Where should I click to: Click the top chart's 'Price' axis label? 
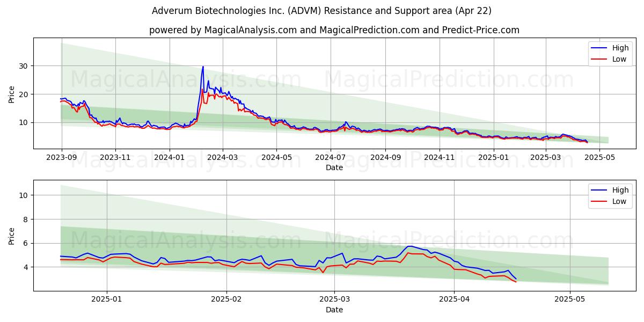[x=12, y=93]
